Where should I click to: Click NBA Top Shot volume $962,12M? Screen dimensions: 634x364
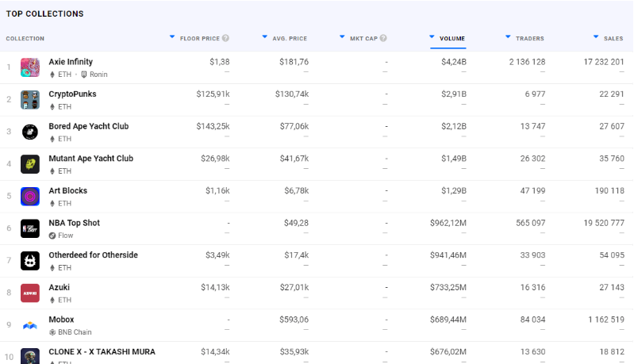pyautogui.click(x=448, y=223)
